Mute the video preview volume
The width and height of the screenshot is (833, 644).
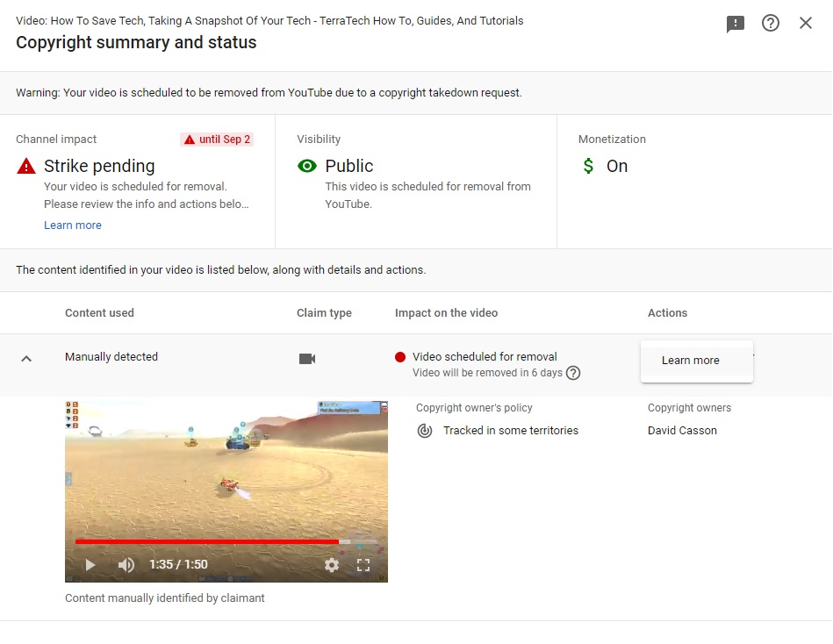pos(126,564)
